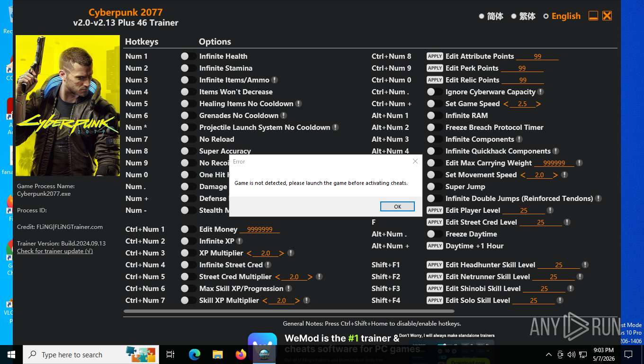Enable Freeze Breach Protocol Timer
The width and height of the screenshot is (644, 364).
435,127
